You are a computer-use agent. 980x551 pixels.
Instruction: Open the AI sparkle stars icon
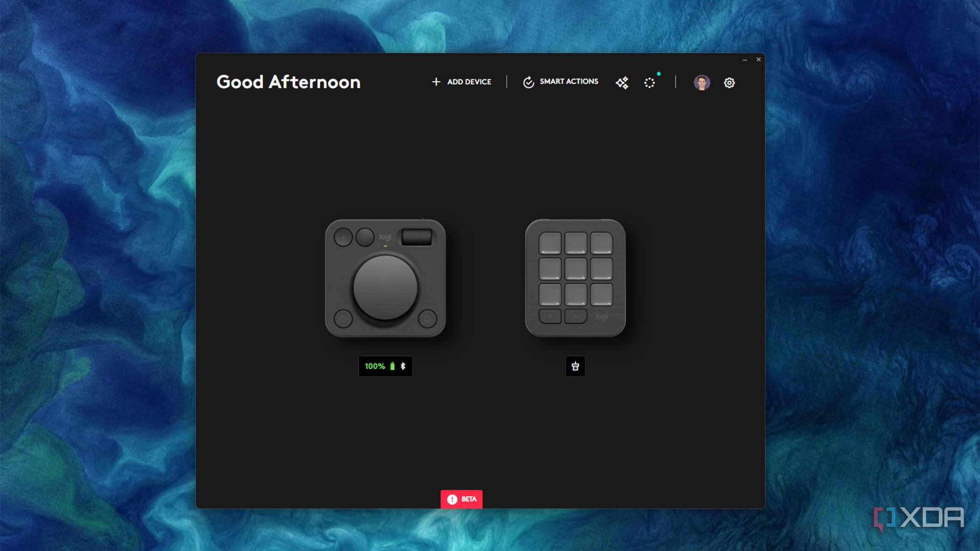tap(622, 83)
